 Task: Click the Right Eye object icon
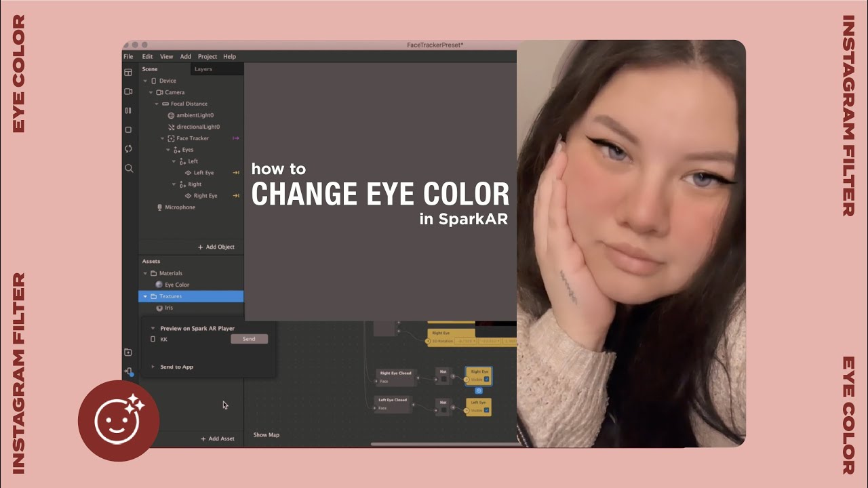189,196
